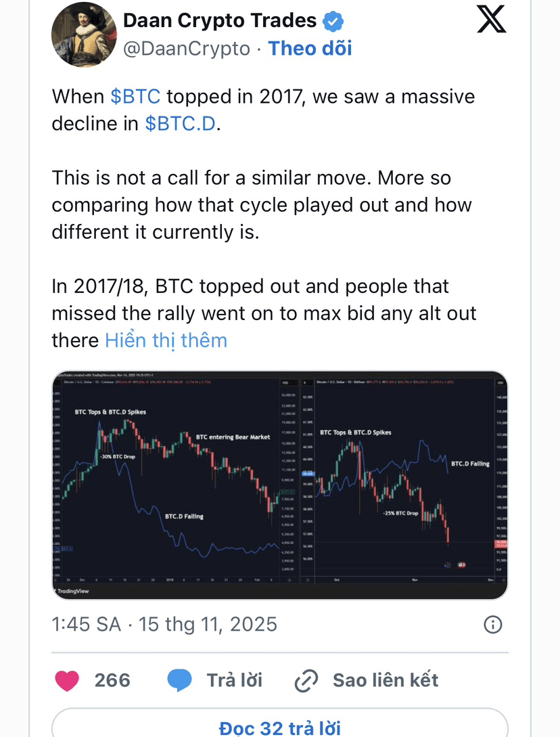560x737 pixels.
Task: Like the post with the heart icon
Action: 66,679
